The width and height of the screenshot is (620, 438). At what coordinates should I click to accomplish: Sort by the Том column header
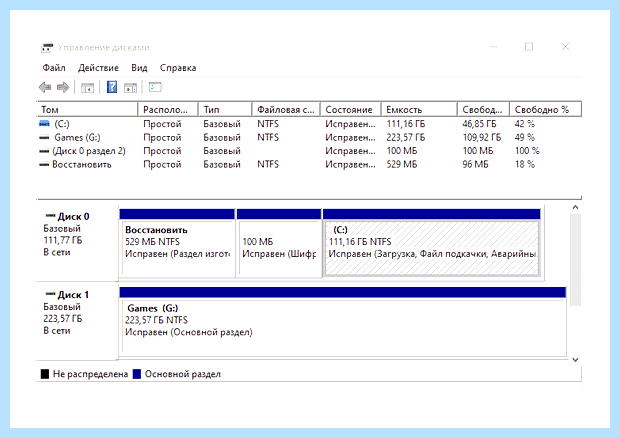[87, 110]
